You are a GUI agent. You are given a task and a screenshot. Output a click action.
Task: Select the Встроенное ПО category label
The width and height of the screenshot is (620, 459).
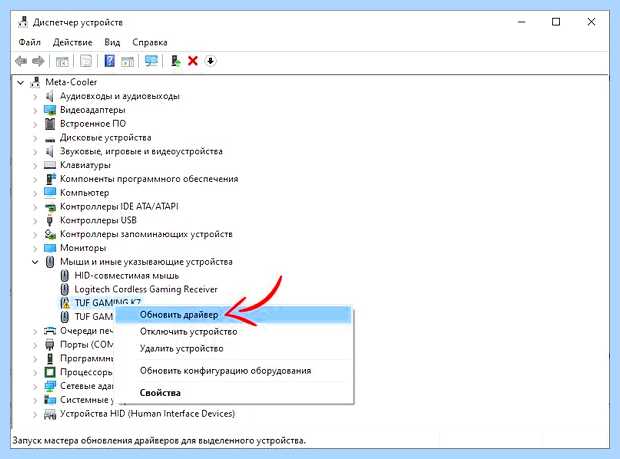pos(93,124)
